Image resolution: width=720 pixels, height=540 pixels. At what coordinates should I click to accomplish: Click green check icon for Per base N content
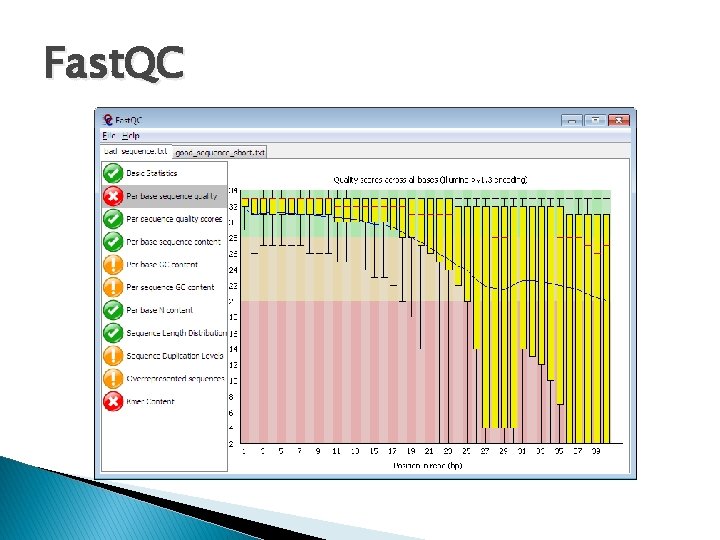[112, 310]
